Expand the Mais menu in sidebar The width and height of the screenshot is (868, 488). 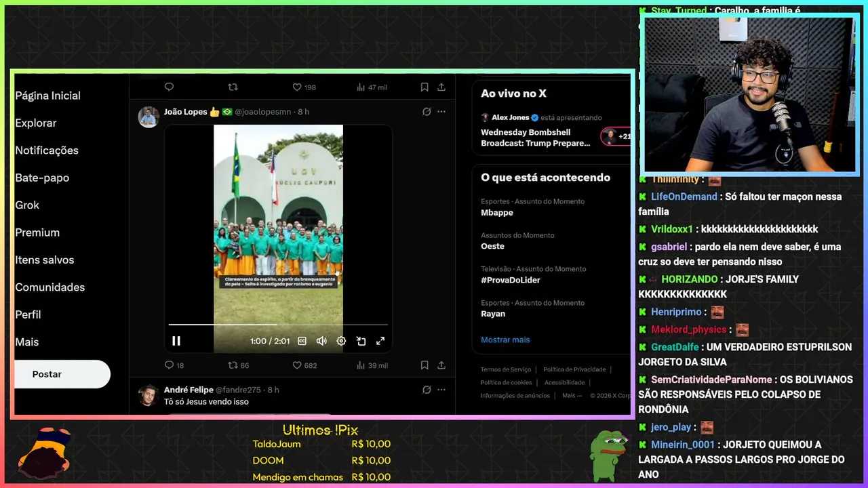click(x=27, y=342)
